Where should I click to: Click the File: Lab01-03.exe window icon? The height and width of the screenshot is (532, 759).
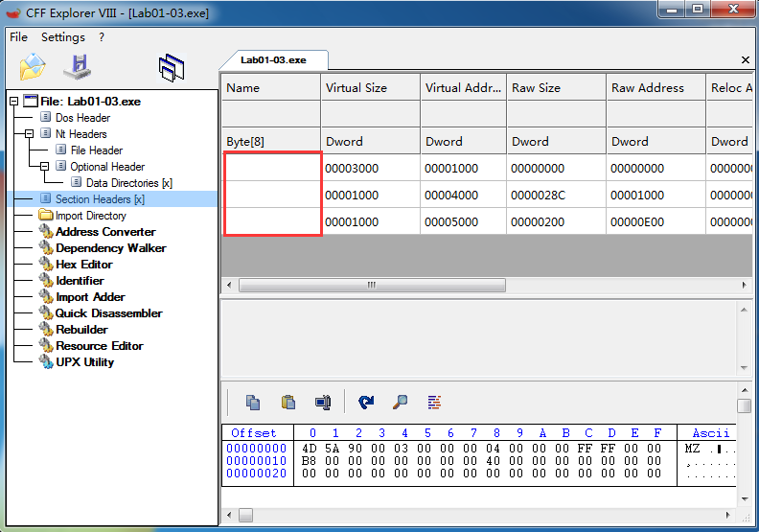click(31, 101)
